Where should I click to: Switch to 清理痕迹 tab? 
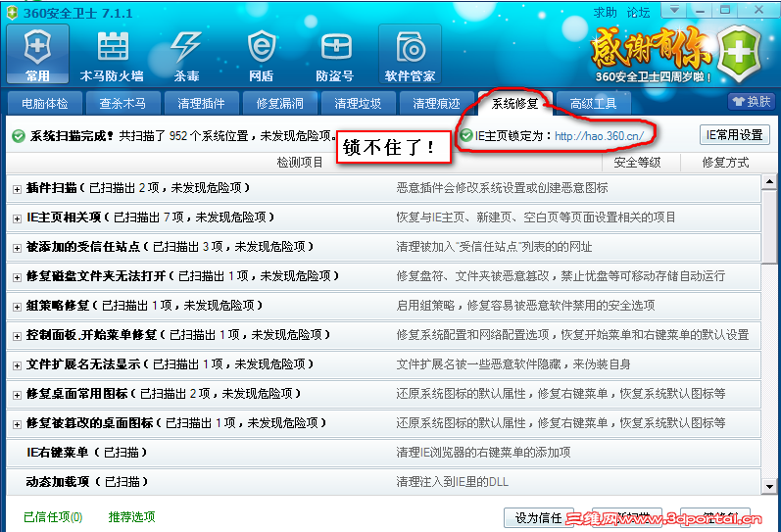(x=436, y=103)
